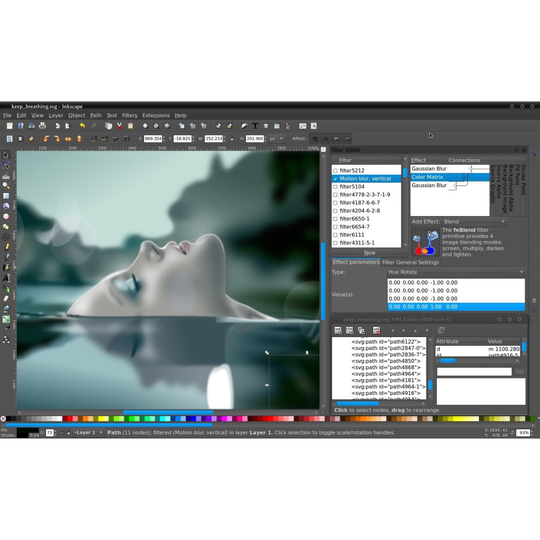The image size is (540, 540).
Task: Select the Ellipse tool
Action: point(6,217)
